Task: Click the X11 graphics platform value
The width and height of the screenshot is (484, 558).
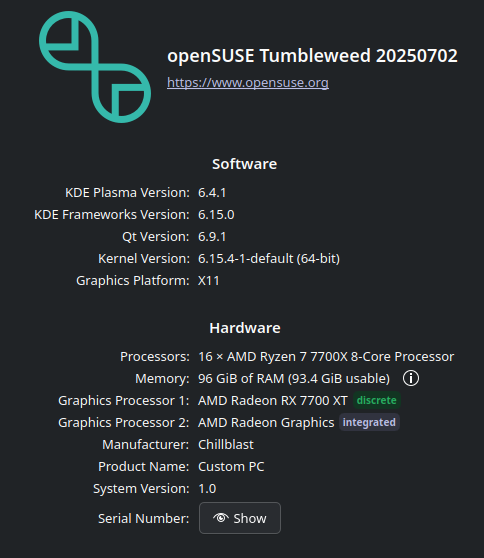Action: pos(209,281)
